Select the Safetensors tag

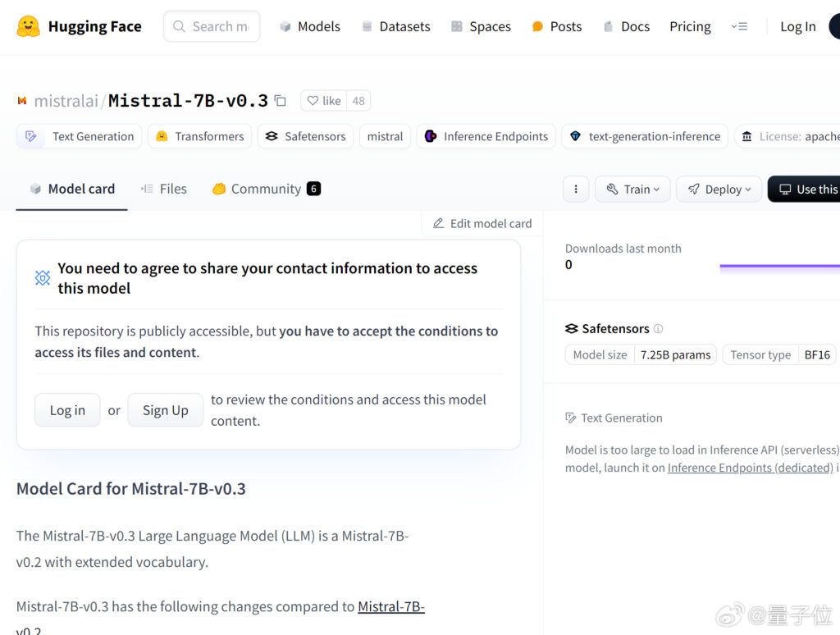click(x=305, y=137)
